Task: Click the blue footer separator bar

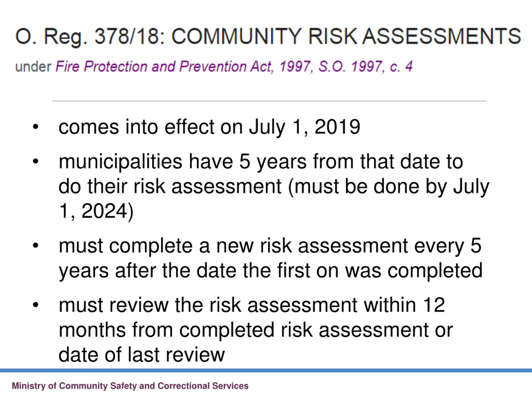Action: 266,371
